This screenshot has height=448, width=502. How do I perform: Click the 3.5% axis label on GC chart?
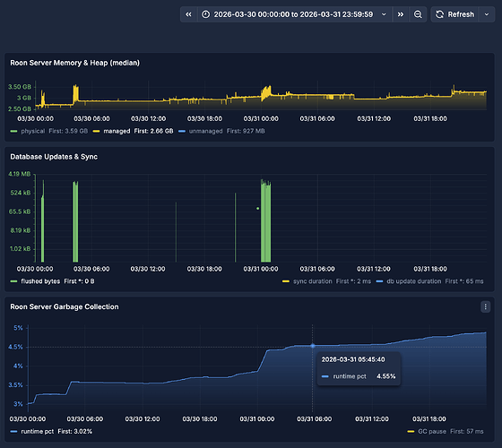coord(16,385)
